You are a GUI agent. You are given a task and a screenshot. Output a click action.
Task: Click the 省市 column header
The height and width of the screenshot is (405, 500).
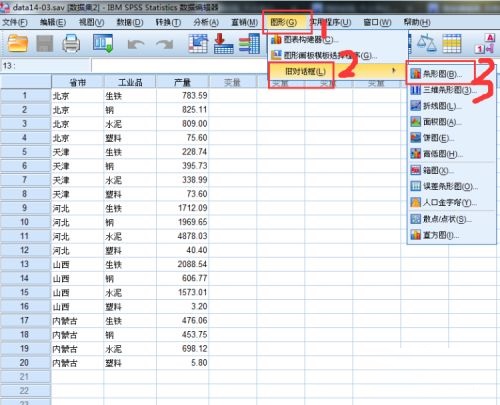78,82
